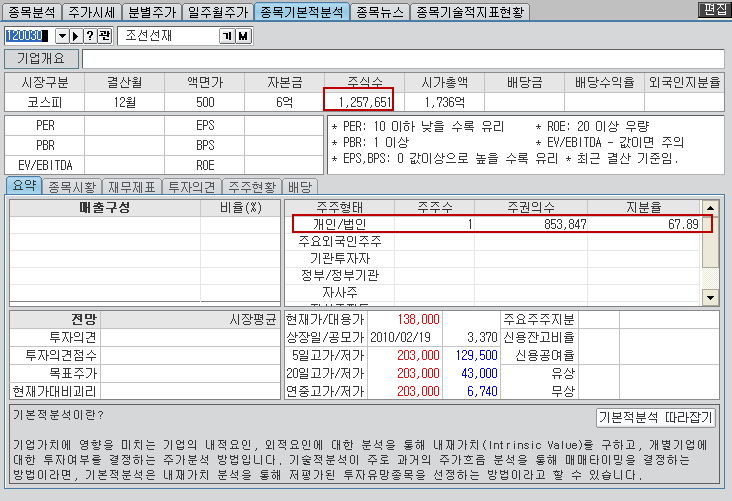
Task: Click the listing date 2010/02/19
Action: tap(401, 337)
